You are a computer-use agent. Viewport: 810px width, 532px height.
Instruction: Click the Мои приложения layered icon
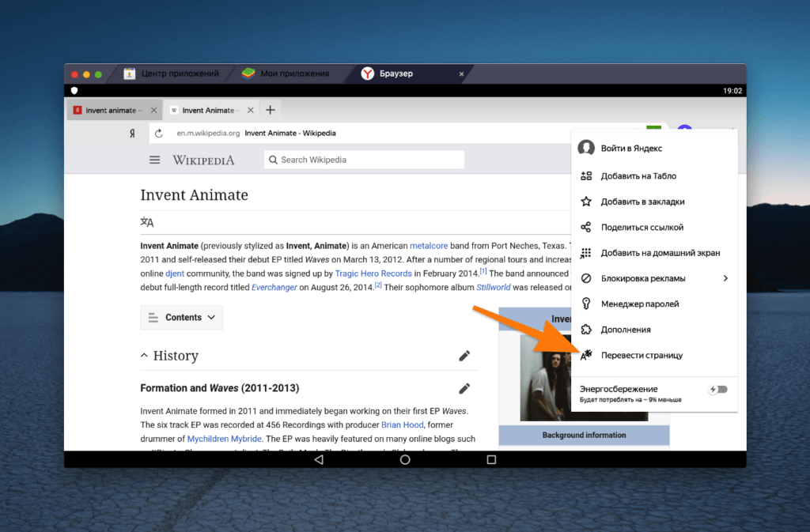click(x=248, y=74)
